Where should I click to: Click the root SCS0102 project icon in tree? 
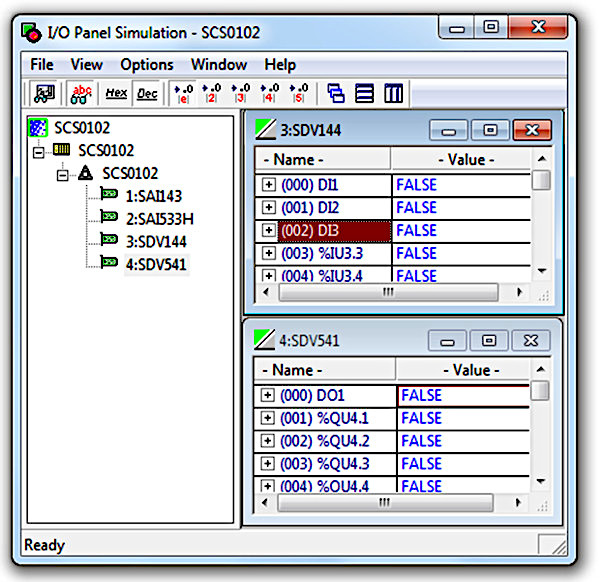point(38,127)
